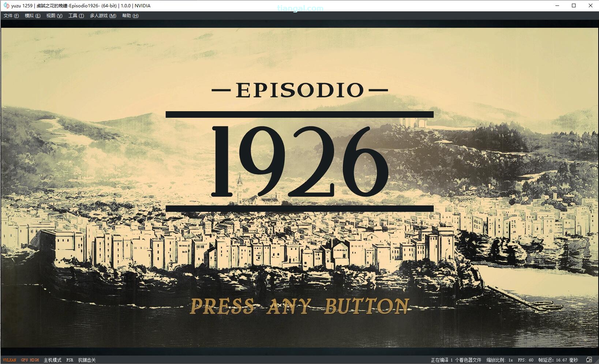Click the 帧延迟: 16.67 毫秒 status text
This screenshot has height=364, width=599.
[558, 360]
